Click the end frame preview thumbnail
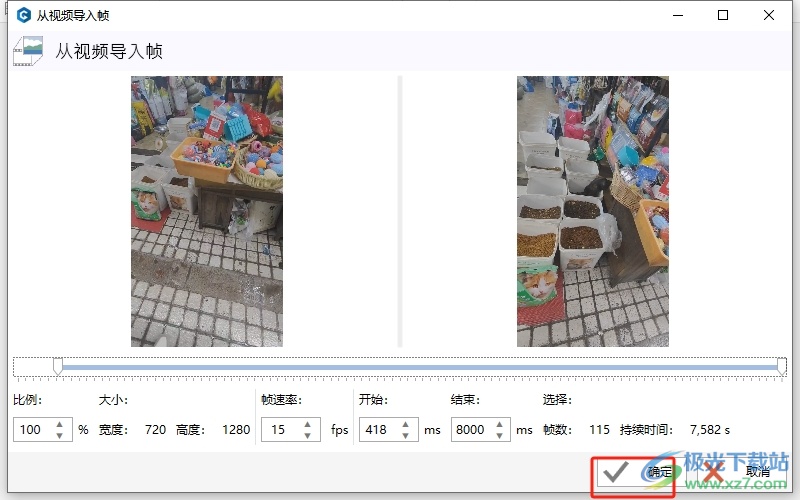 pos(592,211)
